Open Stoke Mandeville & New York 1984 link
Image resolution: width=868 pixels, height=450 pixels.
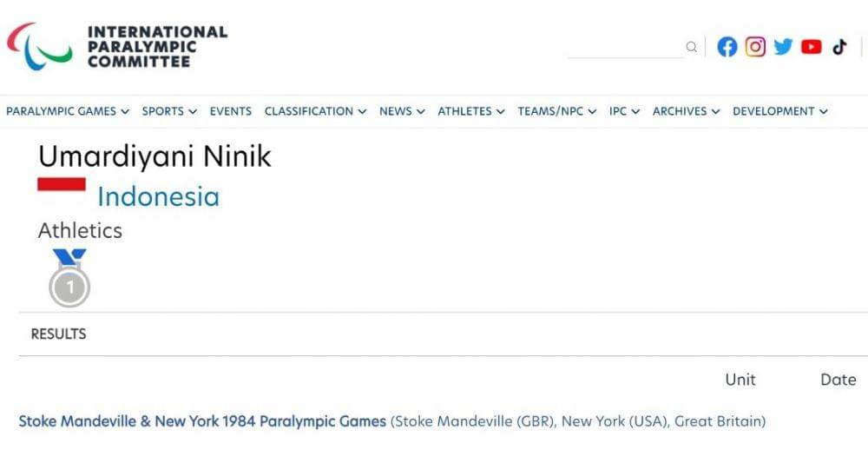click(x=202, y=421)
